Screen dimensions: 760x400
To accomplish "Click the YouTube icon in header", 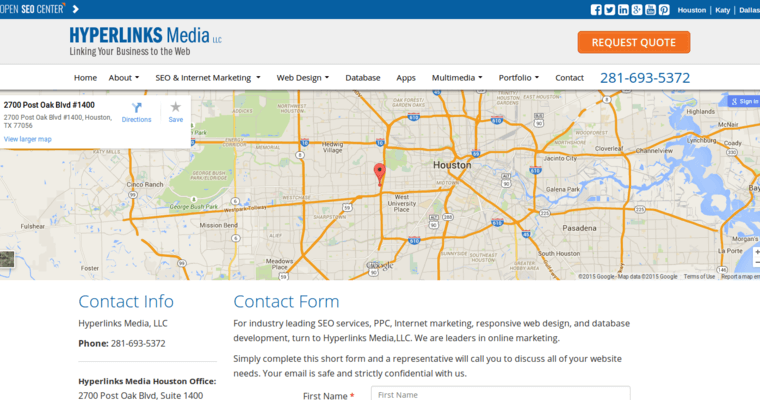I will pyautogui.click(x=650, y=10).
